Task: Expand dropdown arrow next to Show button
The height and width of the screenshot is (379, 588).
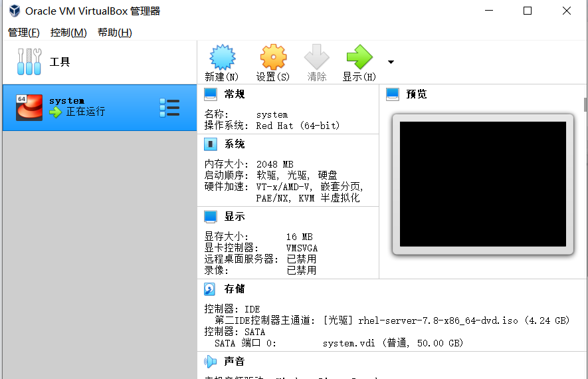Action: click(391, 62)
